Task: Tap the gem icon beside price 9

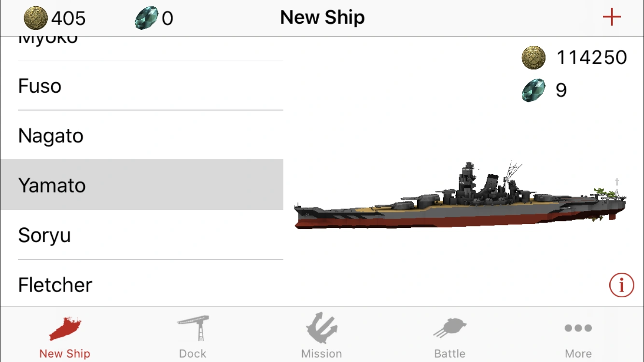Action: click(533, 90)
